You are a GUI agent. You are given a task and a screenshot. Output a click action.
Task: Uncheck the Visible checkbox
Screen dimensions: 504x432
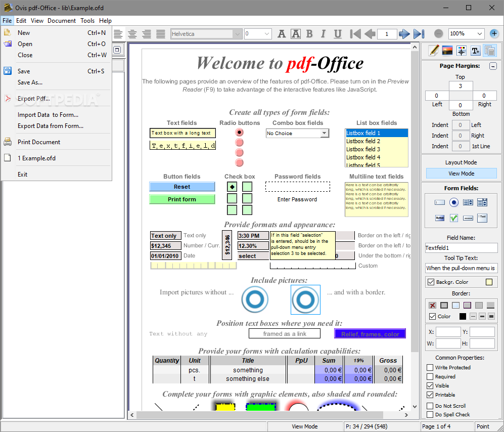pos(430,385)
